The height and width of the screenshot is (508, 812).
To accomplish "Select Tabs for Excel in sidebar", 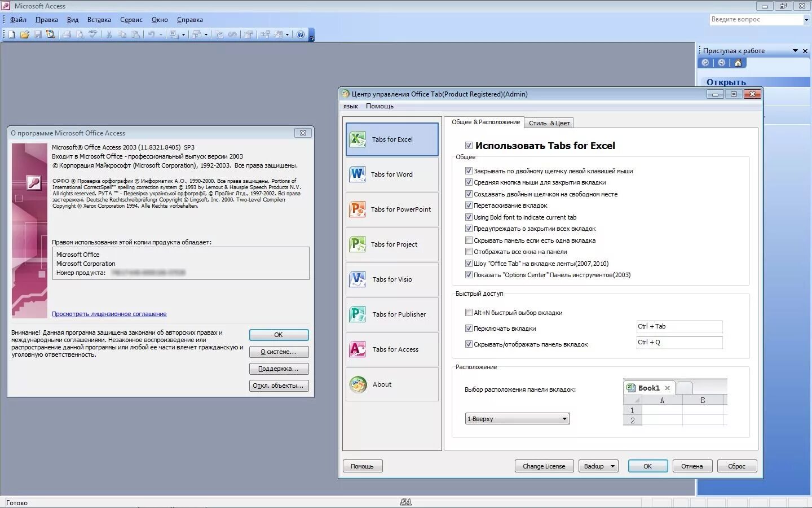I will tap(392, 139).
